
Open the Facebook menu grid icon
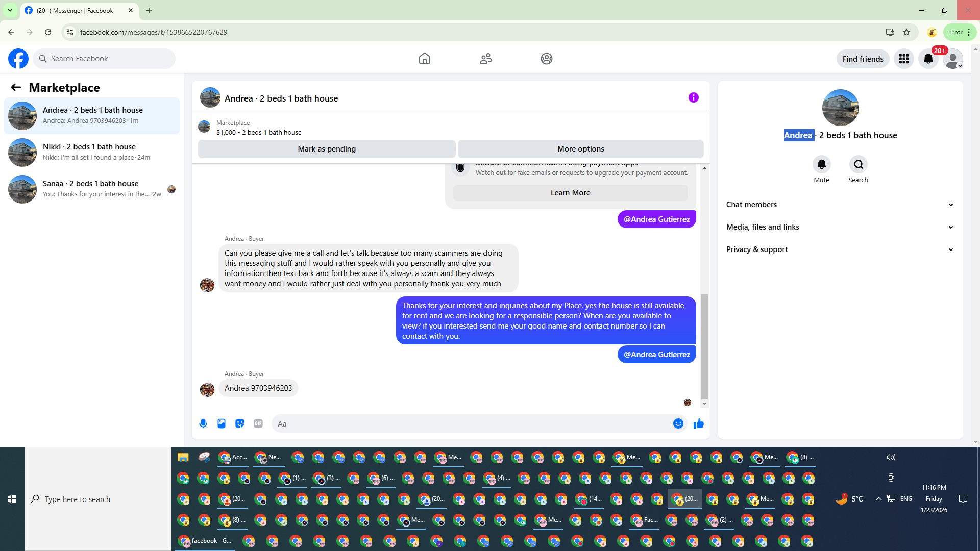point(903,59)
